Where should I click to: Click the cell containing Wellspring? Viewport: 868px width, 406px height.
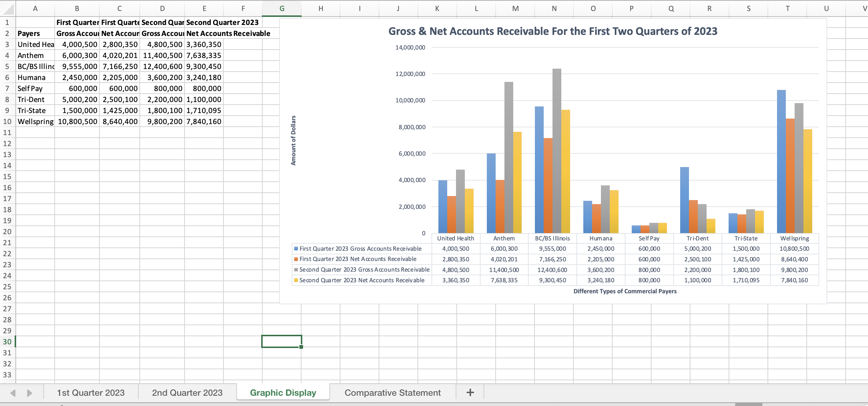(x=35, y=122)
